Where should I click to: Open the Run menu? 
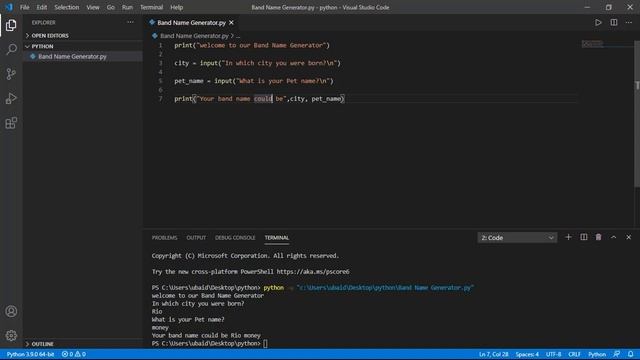click(x=127, y=7)
